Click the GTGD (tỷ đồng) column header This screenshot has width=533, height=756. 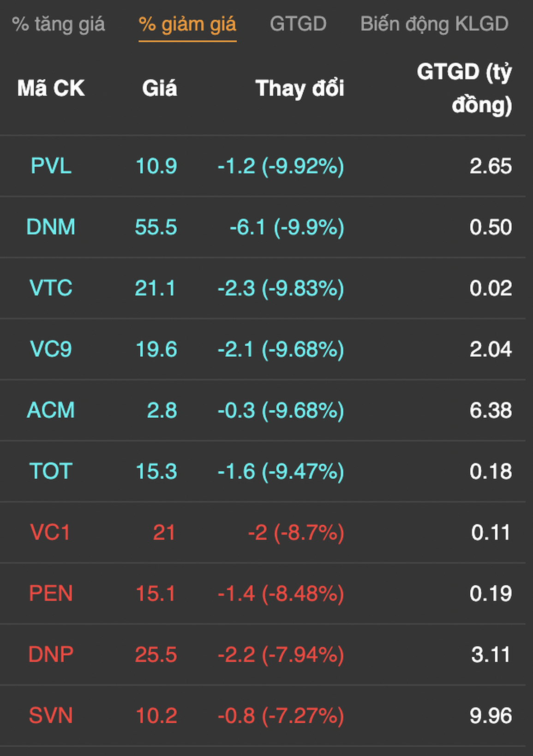464,88
